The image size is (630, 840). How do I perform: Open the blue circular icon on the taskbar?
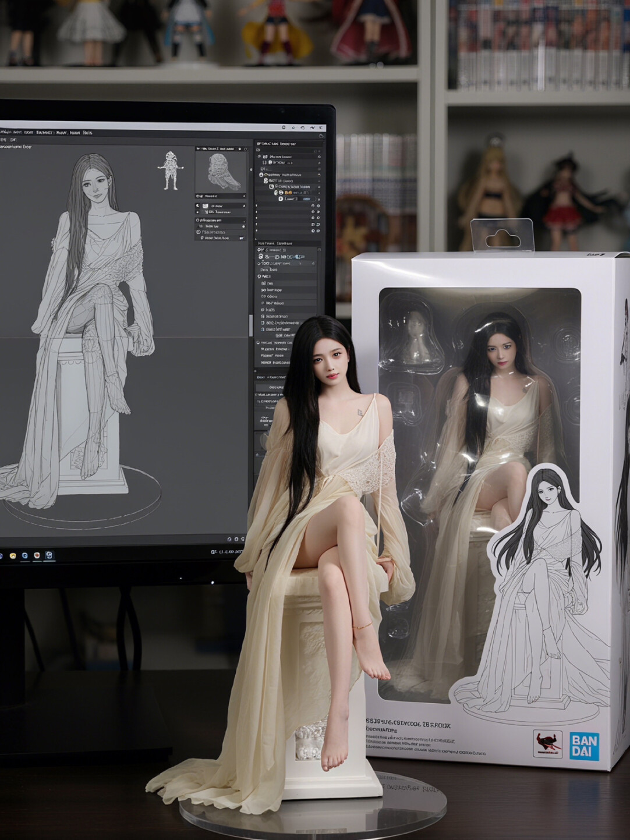point(24,555)
